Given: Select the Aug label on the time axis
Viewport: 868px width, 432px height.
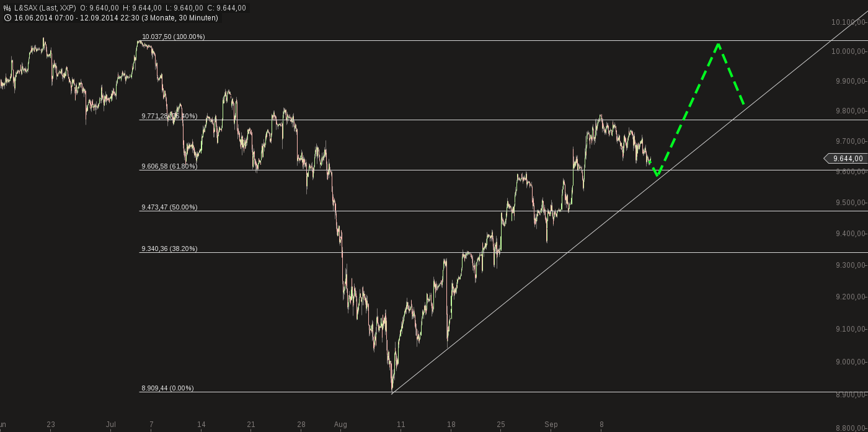Looking at the screenshot, I should (x=340, y=425).
